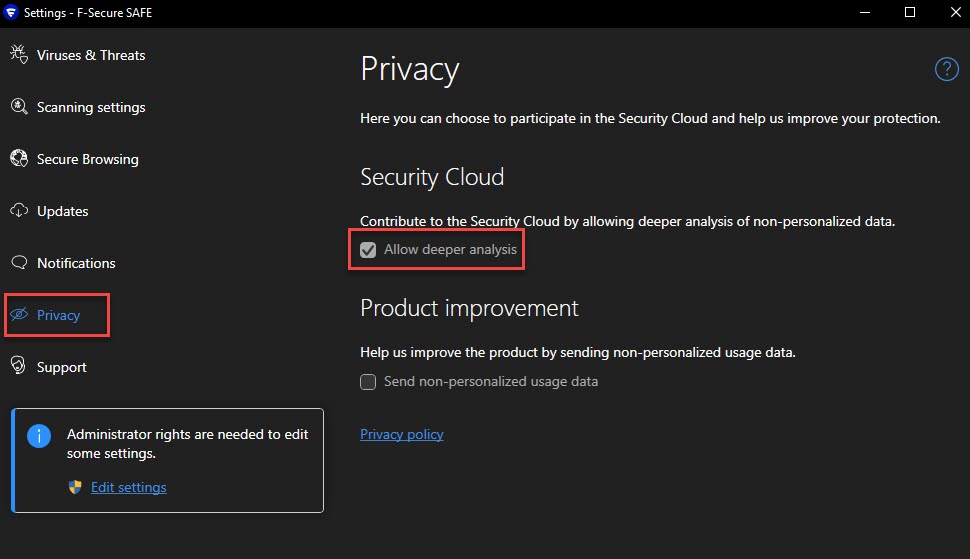Click the blue info icon in admin notice
This screenshot has height=559, width=970.
tap(39, 436)
